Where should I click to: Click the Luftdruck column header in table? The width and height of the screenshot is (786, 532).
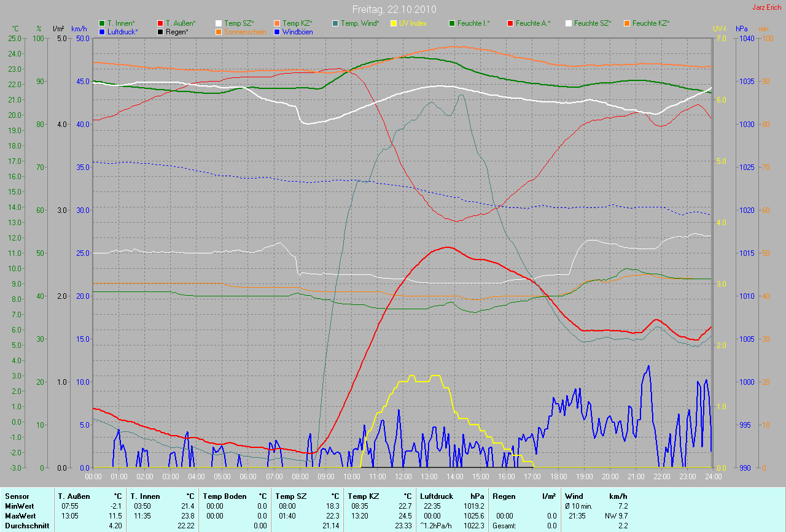(437, 496)
